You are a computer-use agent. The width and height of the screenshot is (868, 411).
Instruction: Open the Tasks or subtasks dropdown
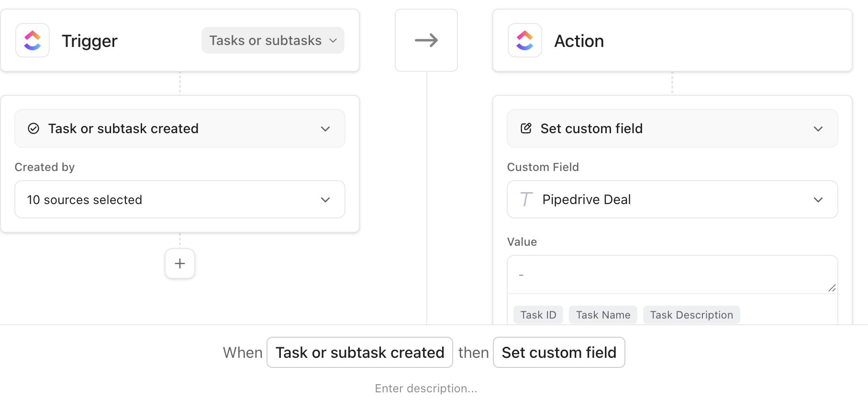[x=273, y=40]
